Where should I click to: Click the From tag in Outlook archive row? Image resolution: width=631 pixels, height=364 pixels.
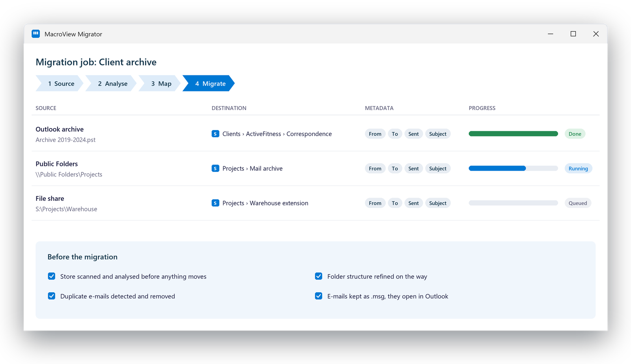pyautogui.click(x=375, y=134)
